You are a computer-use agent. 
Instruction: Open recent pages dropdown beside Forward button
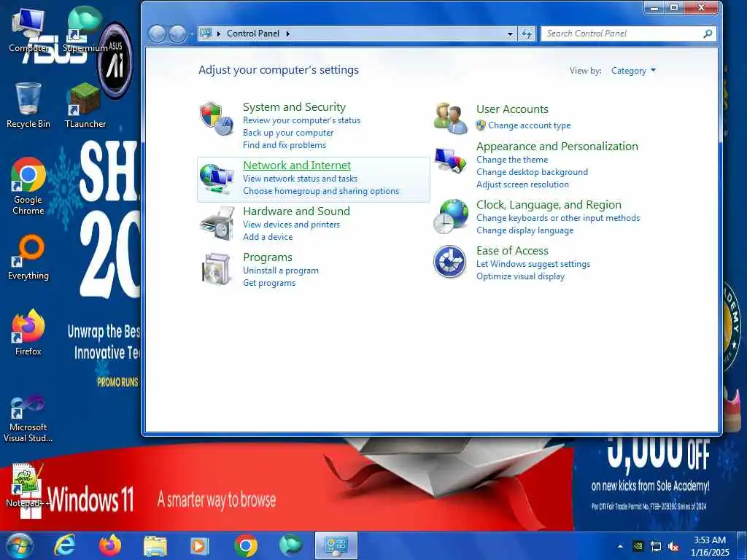click(192, 34)
